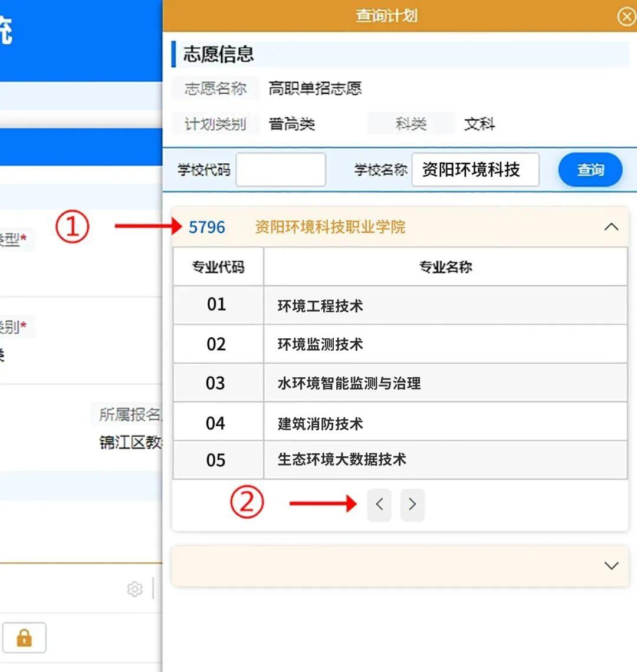Select major 环境监测技术
The width and height of the screenshot is (637, 672).
tap(320, 344)
